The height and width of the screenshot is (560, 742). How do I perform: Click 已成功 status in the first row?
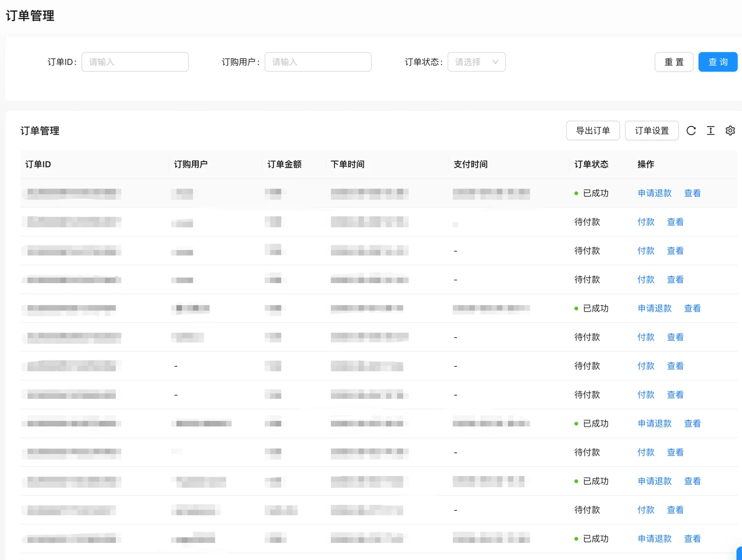592,193
